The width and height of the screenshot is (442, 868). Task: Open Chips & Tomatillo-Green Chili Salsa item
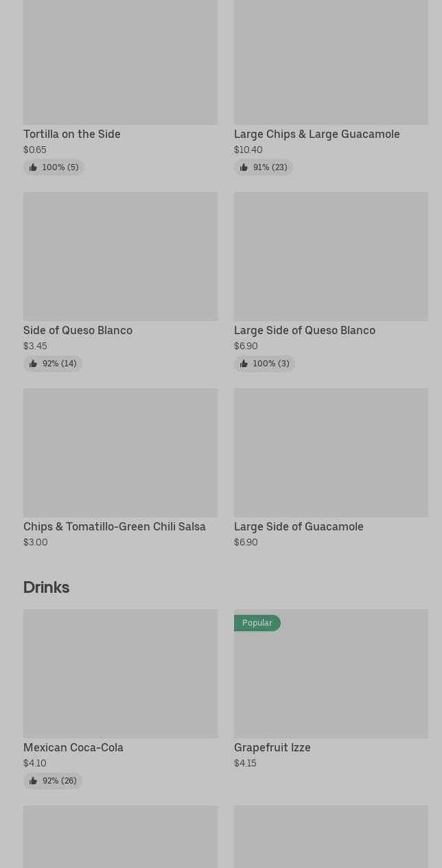115,526
